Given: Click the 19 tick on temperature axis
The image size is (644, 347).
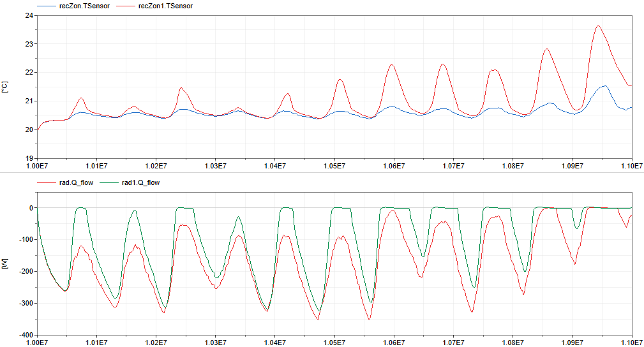Looking at the screenshot, I should [29, 158].
